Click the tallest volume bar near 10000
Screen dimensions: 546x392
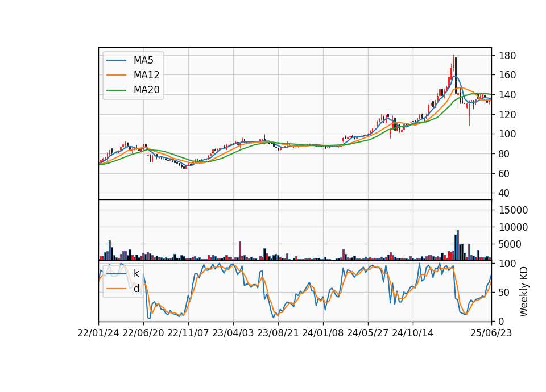coord(457,245)
